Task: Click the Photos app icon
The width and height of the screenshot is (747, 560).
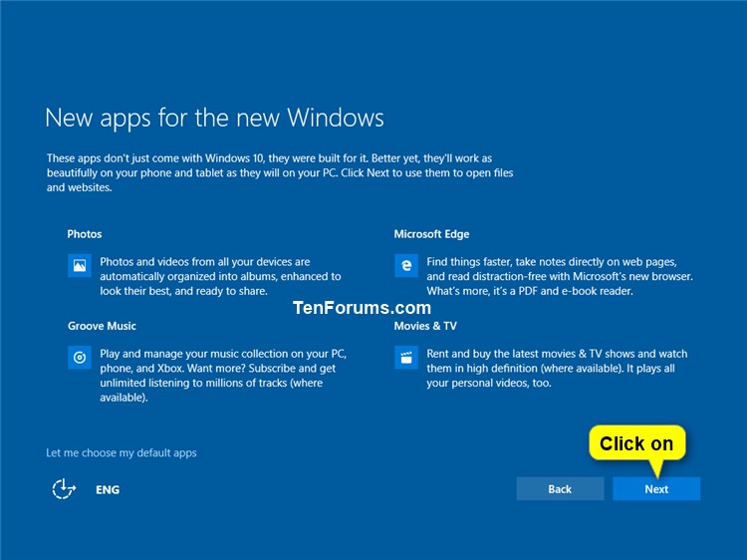Action: (x=80, y=265)
